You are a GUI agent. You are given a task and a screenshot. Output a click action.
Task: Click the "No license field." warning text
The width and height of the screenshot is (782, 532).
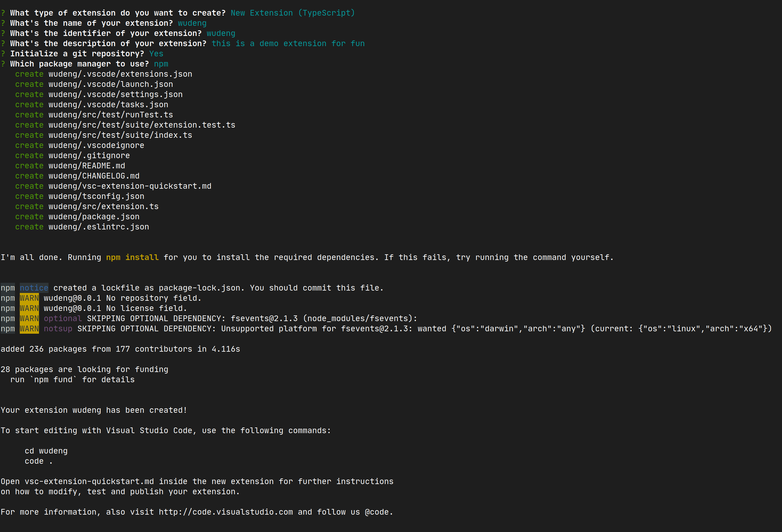coord(147,308)
